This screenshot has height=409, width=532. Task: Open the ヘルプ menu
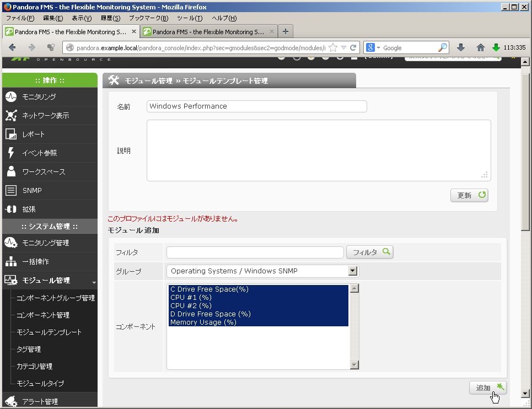click(x=224, y=18)
